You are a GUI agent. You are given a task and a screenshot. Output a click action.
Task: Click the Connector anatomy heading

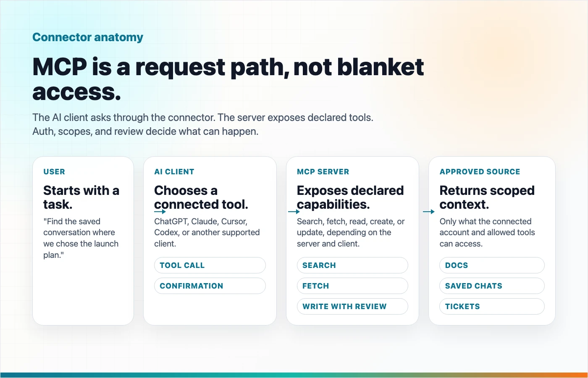click(x=88, y=37)
